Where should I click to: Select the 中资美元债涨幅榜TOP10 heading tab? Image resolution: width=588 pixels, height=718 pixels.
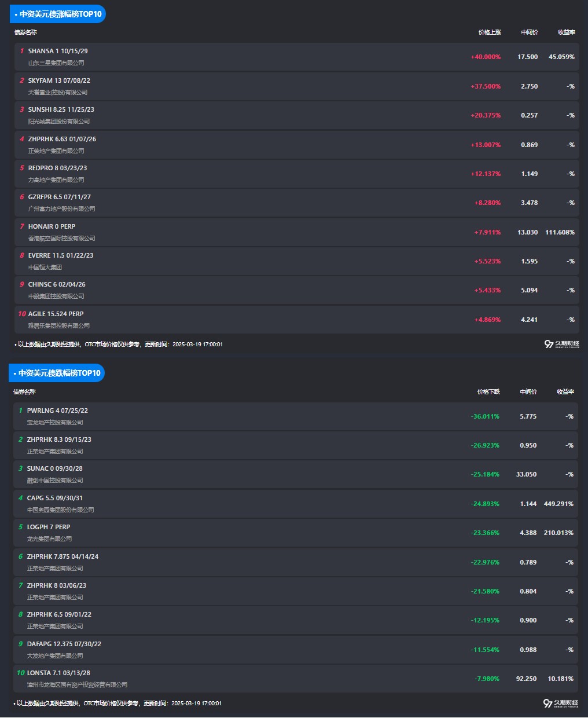(58, 14)
